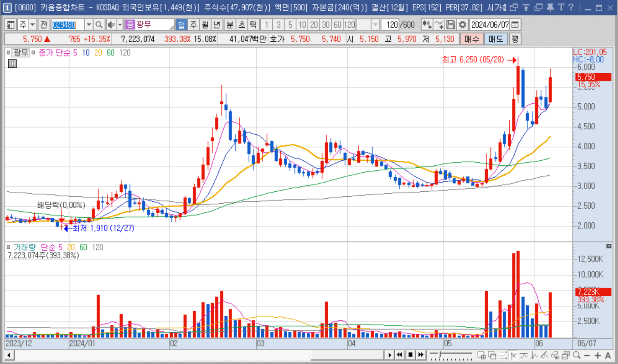Select the 틱 tick chart period
This screenshot has height=364, width=618.
[x=254, y=25]
